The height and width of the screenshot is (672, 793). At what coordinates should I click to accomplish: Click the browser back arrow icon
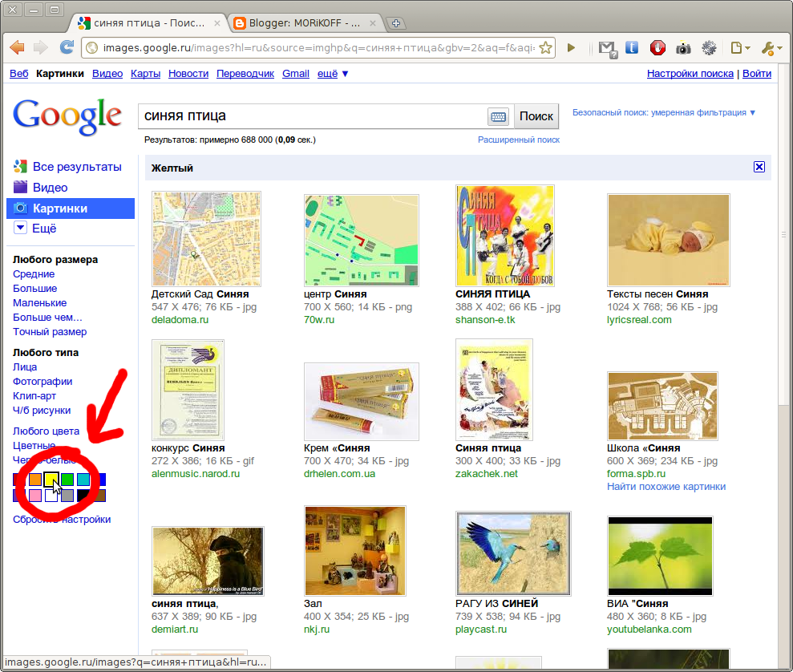pos(17,47)
